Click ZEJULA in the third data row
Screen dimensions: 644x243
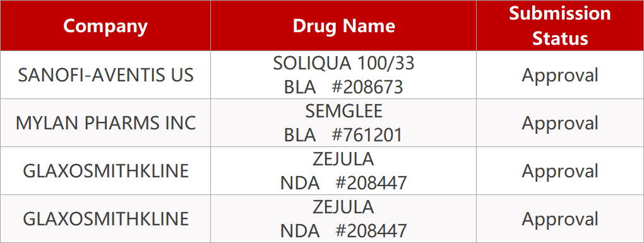(x=343, y=159)
